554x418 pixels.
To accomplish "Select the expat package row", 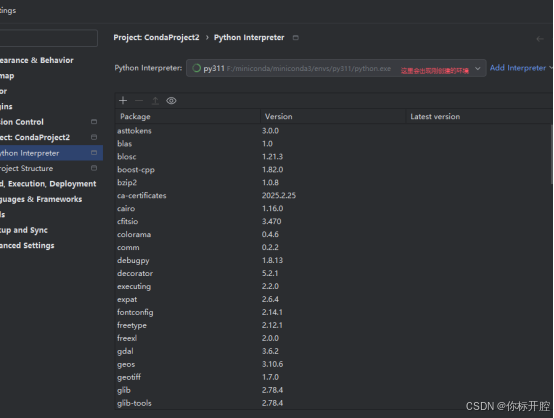I will 333,299.
